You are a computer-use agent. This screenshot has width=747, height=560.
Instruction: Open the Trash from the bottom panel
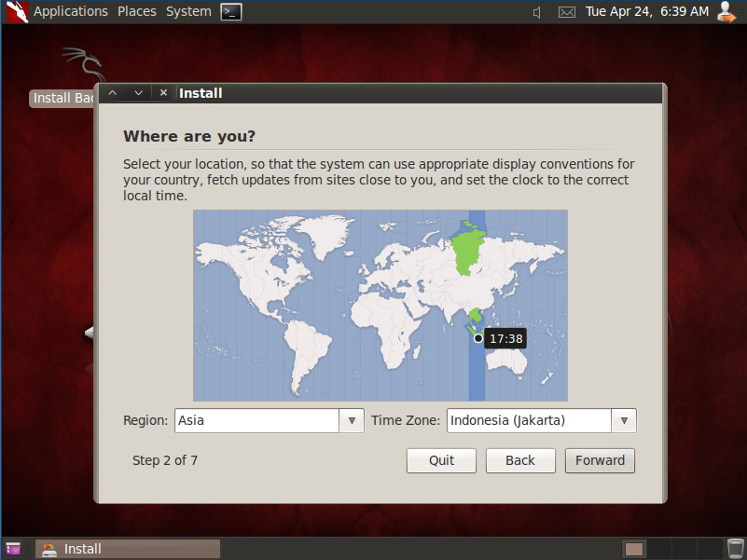[x=735, y=548]
